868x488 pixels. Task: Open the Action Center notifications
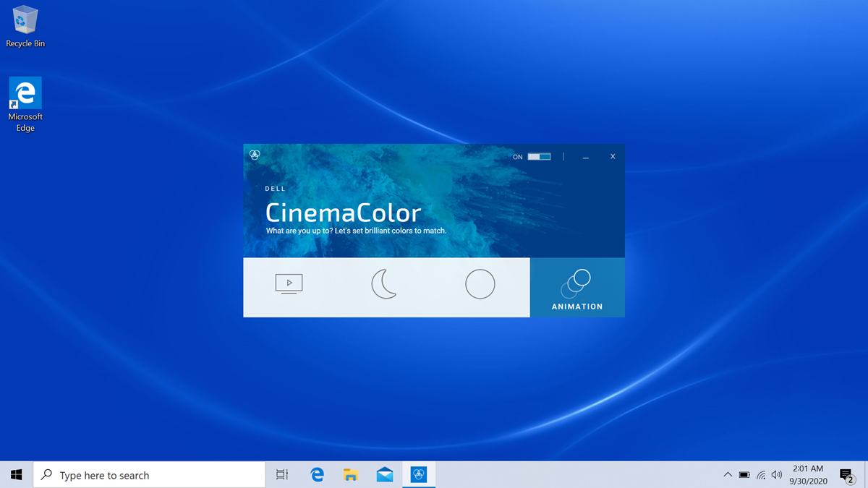[847, 475]
